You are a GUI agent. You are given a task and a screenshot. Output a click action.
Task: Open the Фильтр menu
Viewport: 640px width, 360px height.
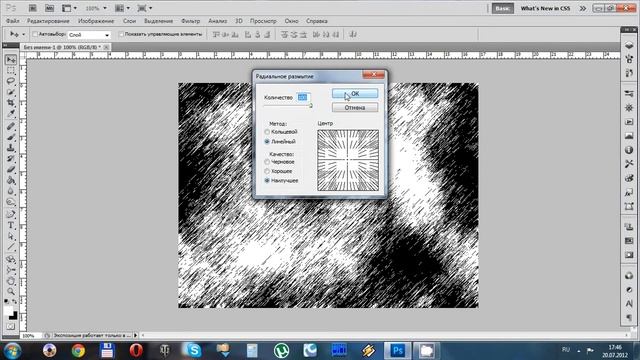tap(191, 21)
